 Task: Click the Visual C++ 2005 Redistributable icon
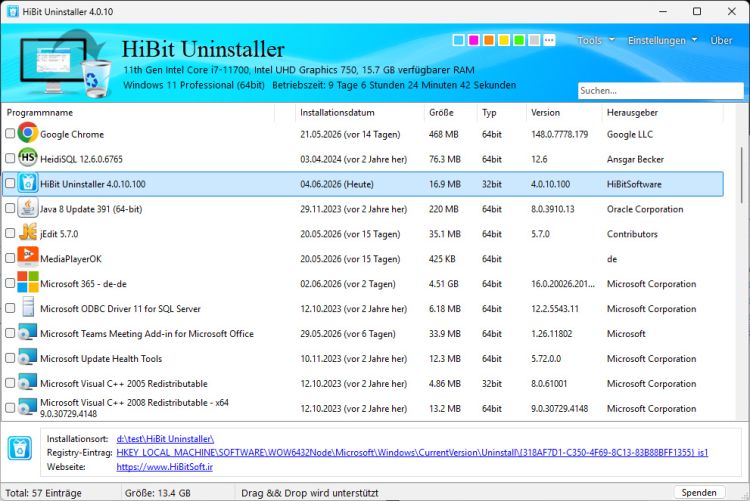[28, 382]
